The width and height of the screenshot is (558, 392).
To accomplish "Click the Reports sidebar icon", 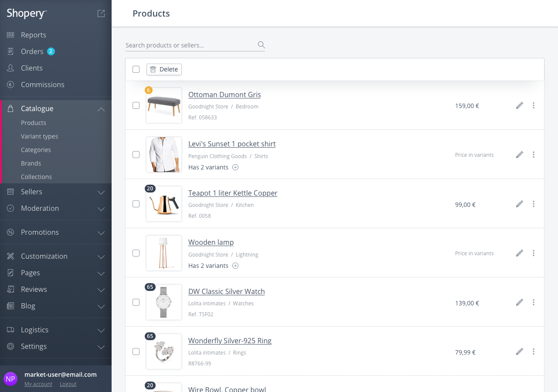I will [x=10, y=34].
